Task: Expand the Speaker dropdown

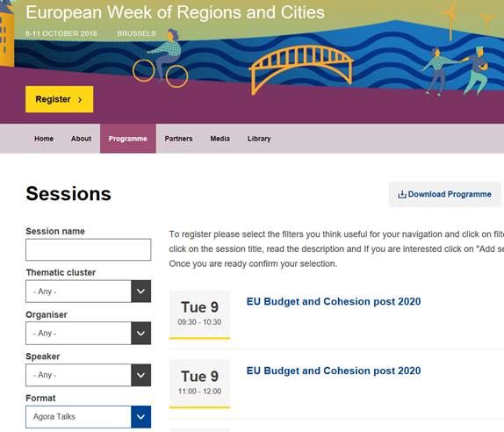Action: click(88, 375)
